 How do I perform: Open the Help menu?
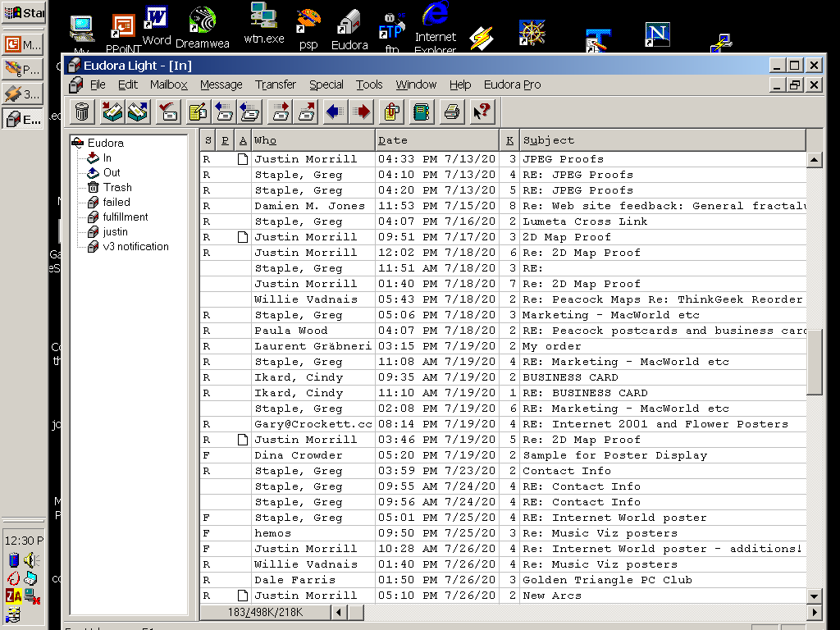[460, 84]
